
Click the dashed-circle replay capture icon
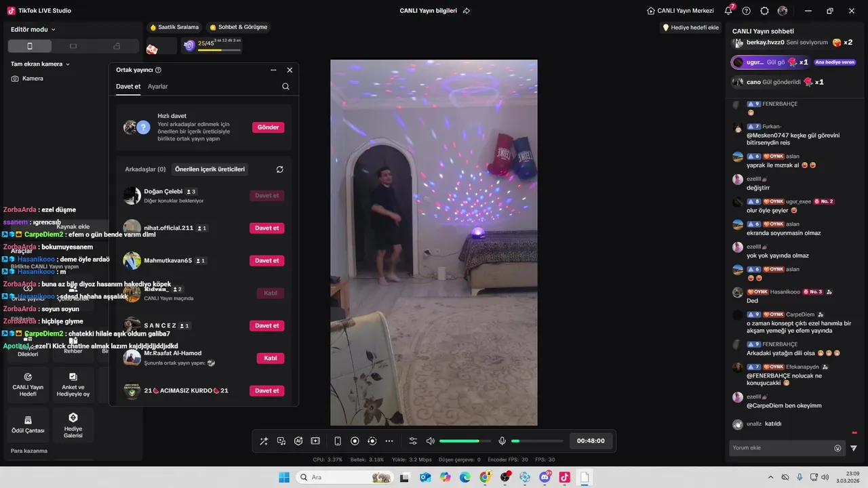click(372, 441)
